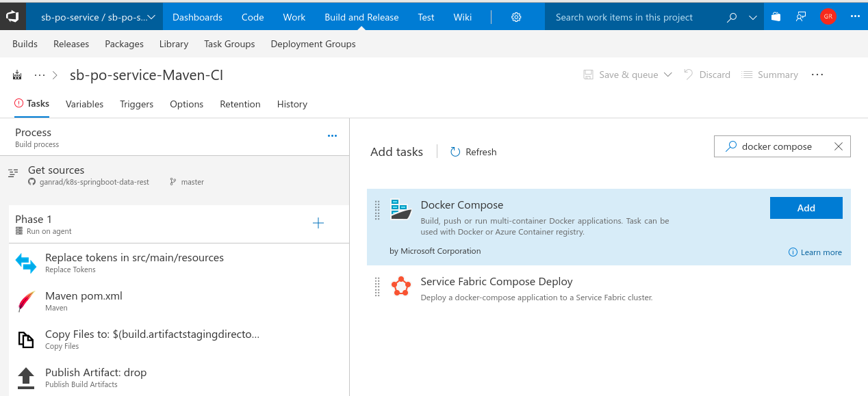Switch to the Variables tab
Screen dimensions: 868x396
pos(84,104)
